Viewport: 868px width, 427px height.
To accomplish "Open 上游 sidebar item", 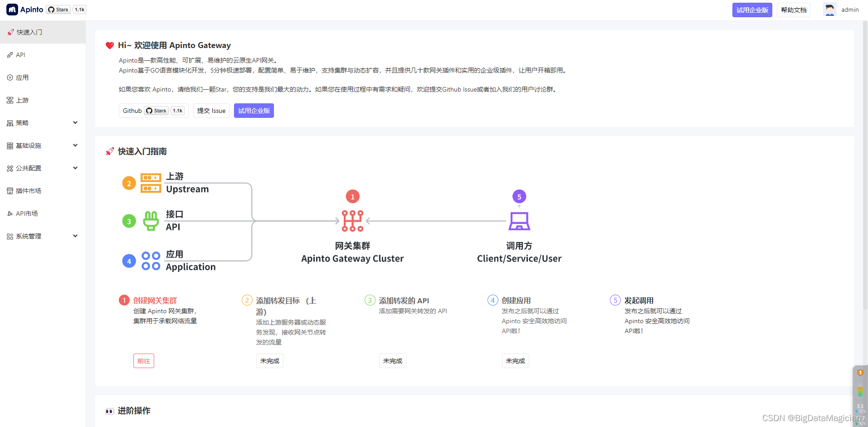I will 43,100.
